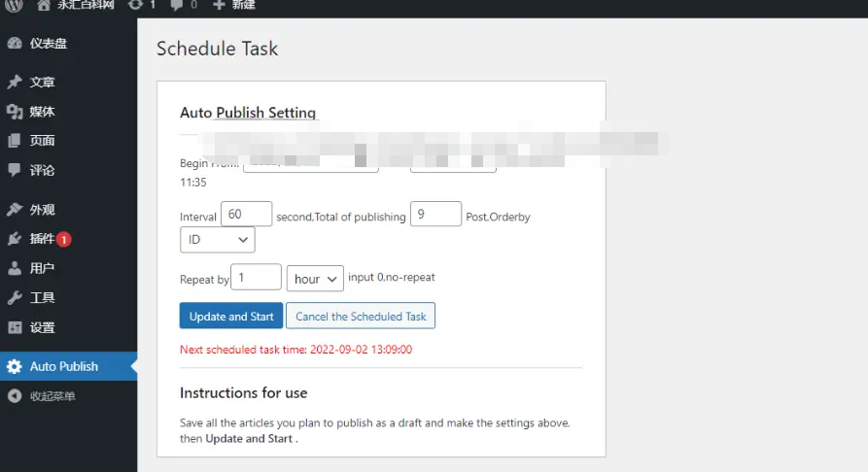The width and height of the screenshot is (868, 472).
Task: Click Cancel the Scheduled Task button
Action: point(361,316)
